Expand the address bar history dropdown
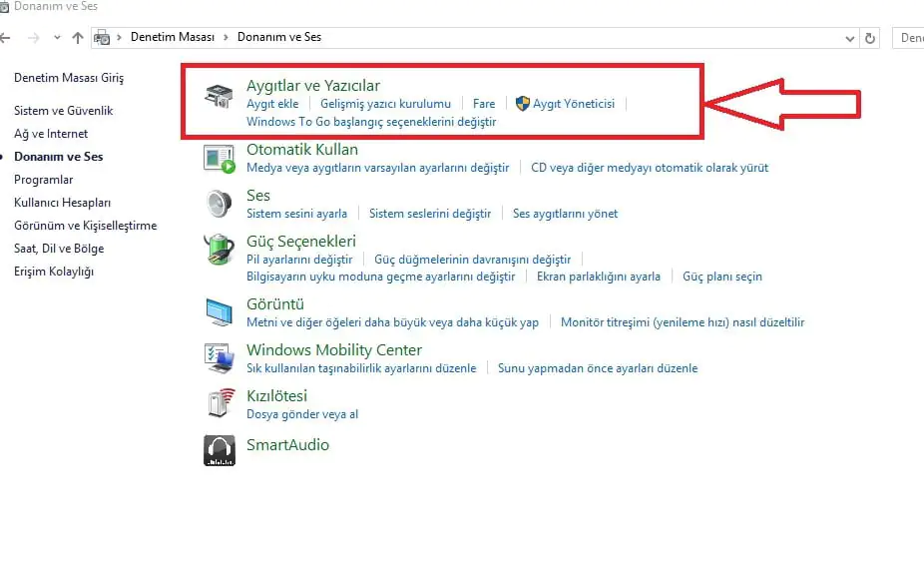 (850, 39)
